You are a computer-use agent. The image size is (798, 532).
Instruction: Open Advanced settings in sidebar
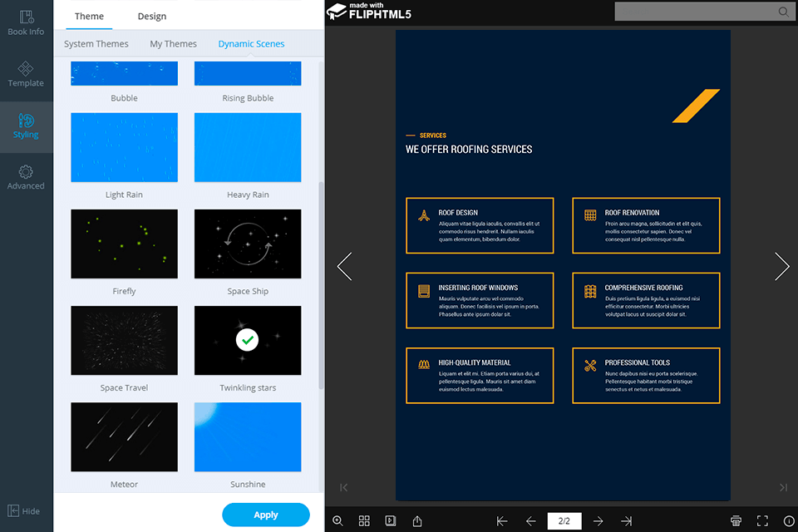(x=26, y=176)
